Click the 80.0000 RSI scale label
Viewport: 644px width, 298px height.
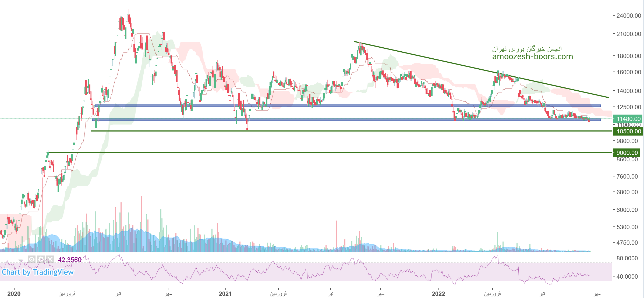click(x=627, y=258)
